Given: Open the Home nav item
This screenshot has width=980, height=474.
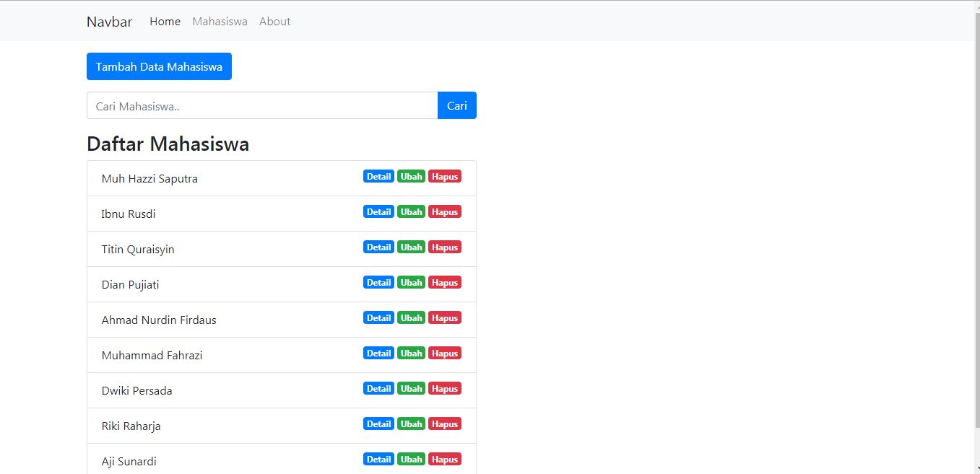Looking at the screenshot, I should point(165,22).
